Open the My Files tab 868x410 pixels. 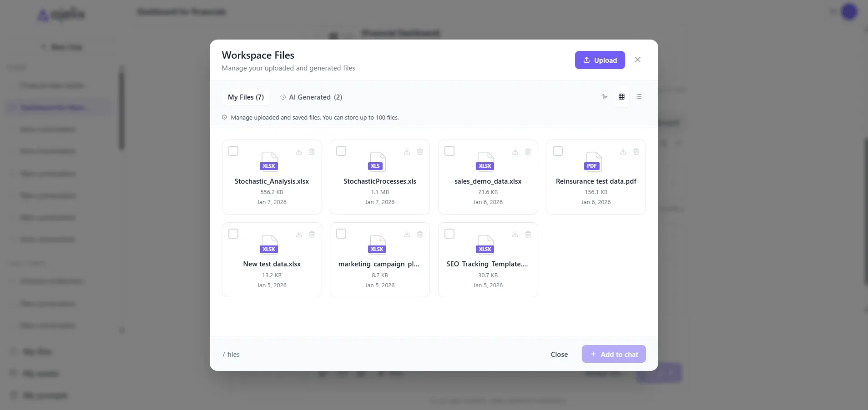tap(246, 97)
